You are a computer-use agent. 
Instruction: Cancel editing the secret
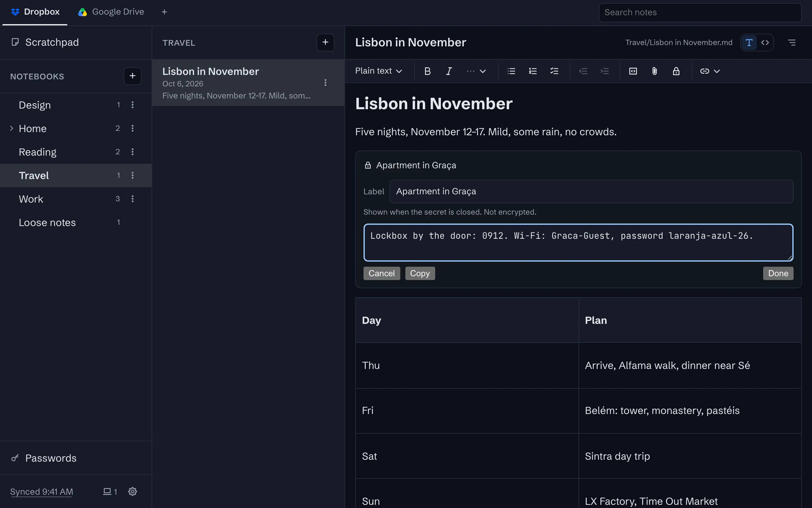382,273
